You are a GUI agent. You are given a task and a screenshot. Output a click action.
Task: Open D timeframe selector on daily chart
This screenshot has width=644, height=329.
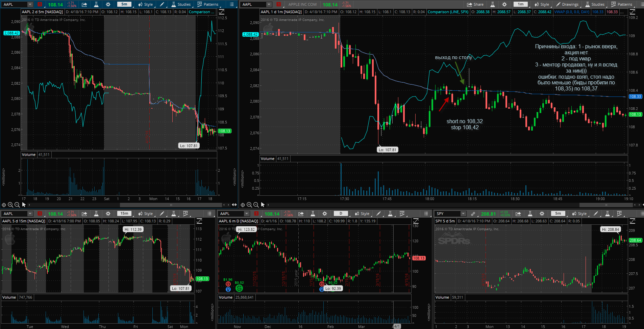[341, 214]
